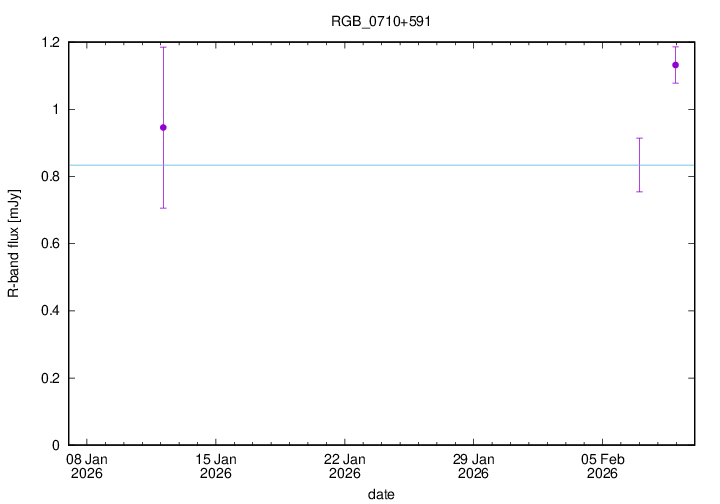This screenshot has width=720, height=504.
Task: Click the 'date' x-axis label
Action: pos(380,494)
